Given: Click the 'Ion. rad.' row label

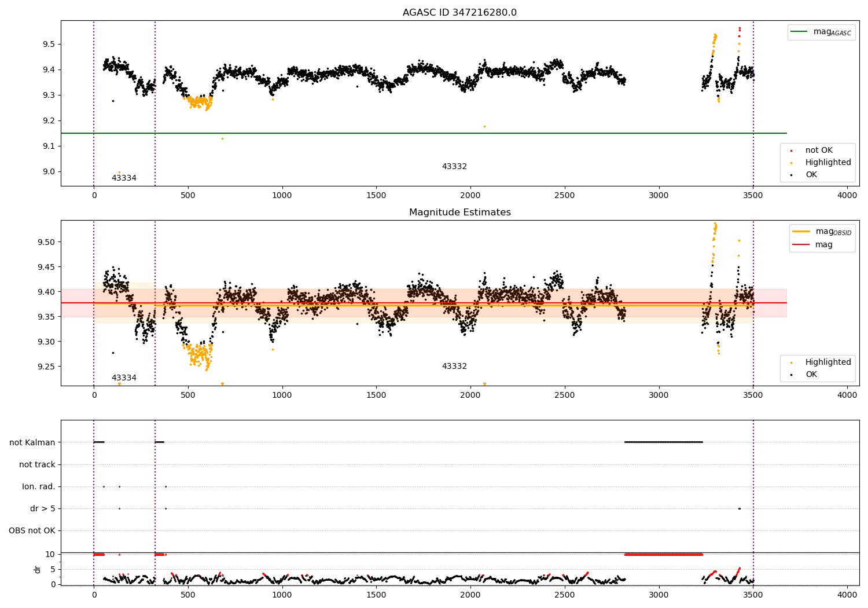Looking at the screenshot, I should tap(39, 486).
